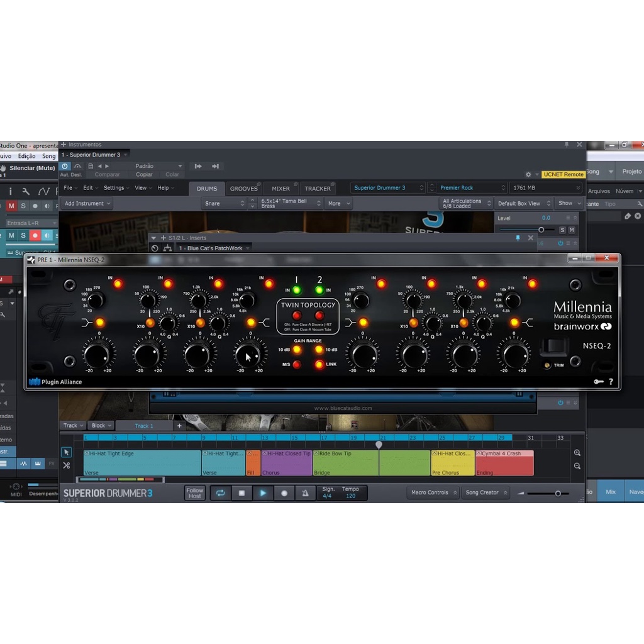This screenshot has height=644, width=644.
Task: Toggle channel 1 IN green LED on NSEQ-2
Action: coord(297,291)
